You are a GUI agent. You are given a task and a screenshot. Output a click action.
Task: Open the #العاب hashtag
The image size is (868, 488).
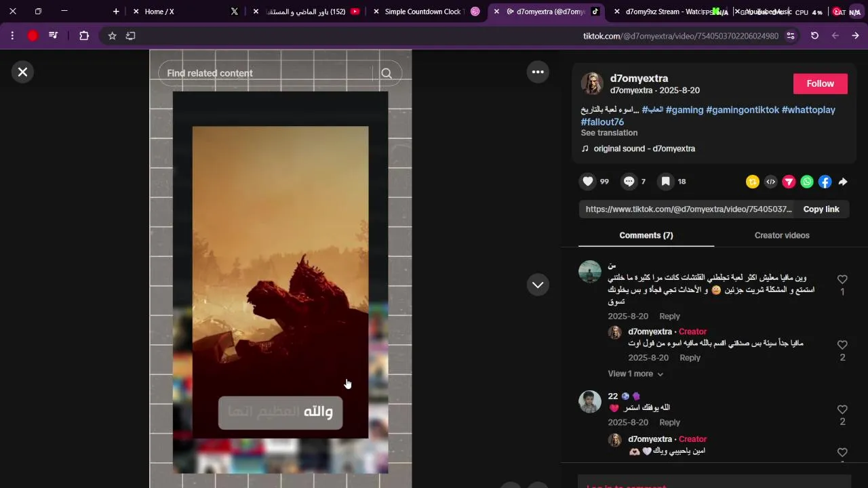point(652,110)
